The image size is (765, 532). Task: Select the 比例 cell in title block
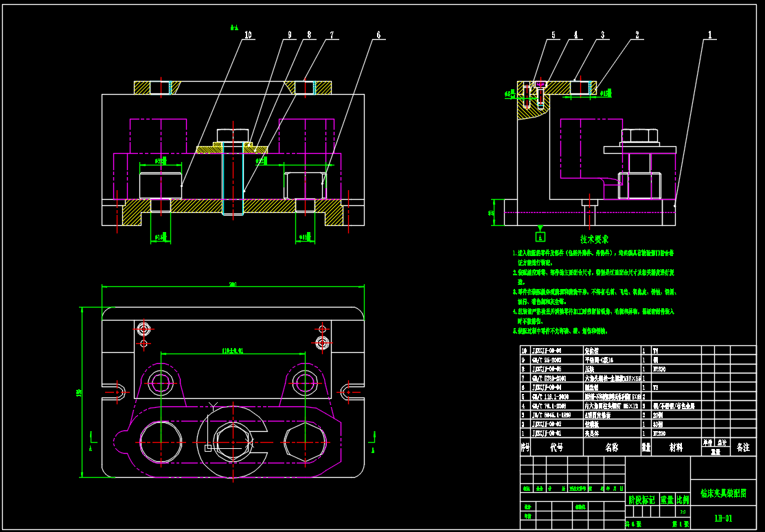coord(683,500)
